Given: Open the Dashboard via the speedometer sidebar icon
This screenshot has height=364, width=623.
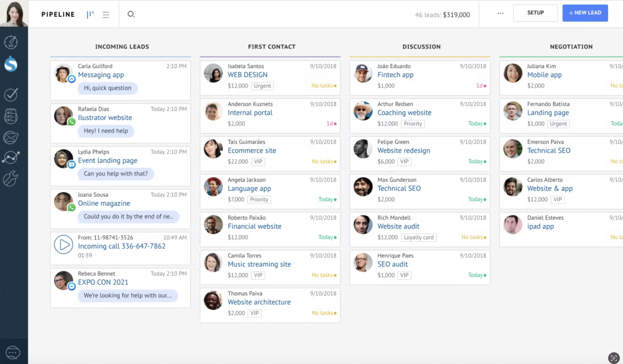Looking at the screenshot, I should coord(11,42).
